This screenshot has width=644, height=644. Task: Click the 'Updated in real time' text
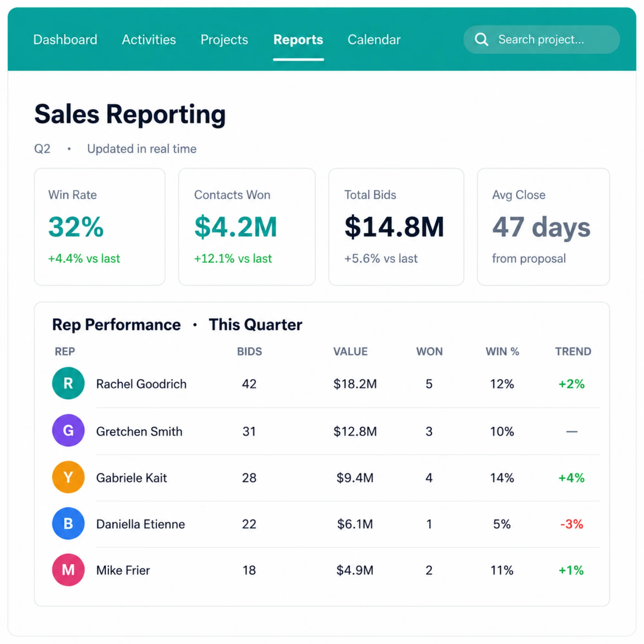click(142, 149)
